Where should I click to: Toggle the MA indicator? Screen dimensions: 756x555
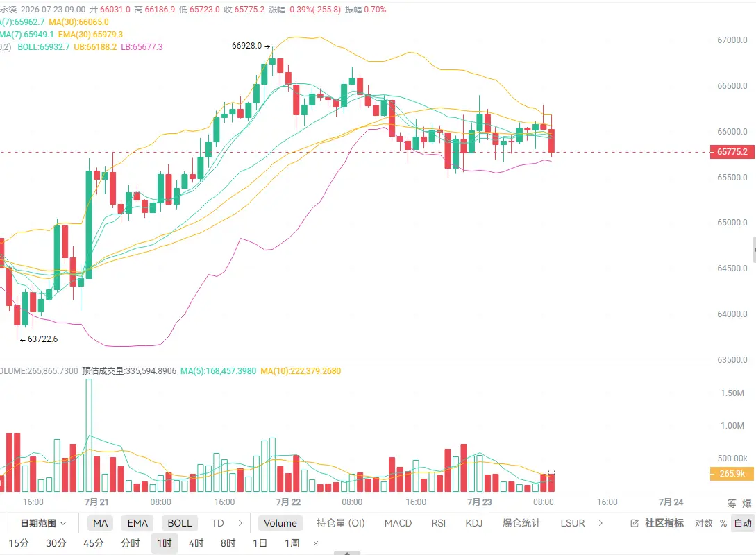tap(100, 523)
